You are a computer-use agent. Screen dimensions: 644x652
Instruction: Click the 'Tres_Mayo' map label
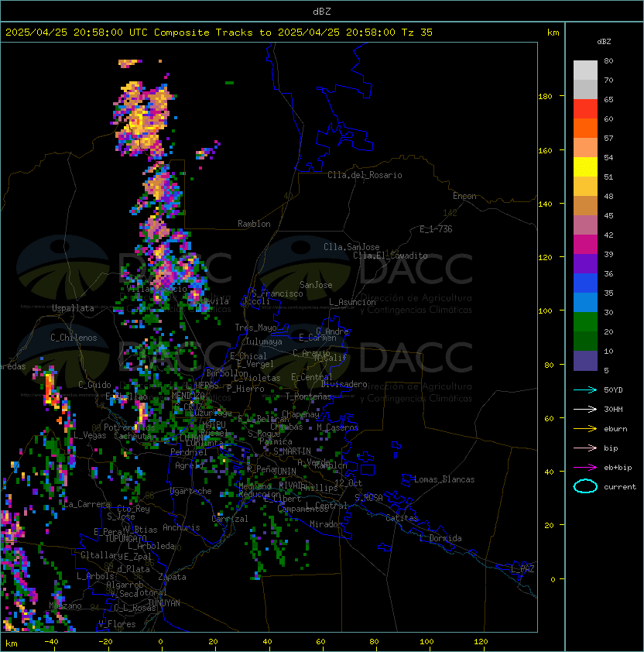[255, 328]
